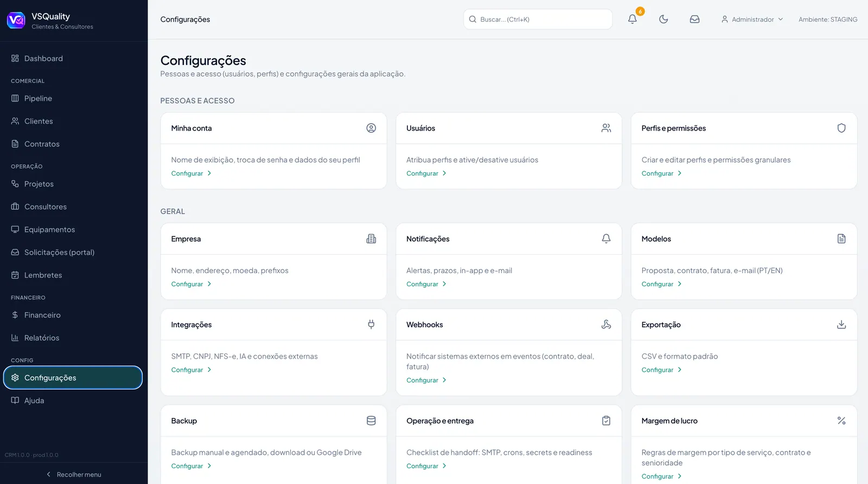The height and width of the screenshot is (484, 868).
Task: Open the notifications bell in header
Action: 632,19
